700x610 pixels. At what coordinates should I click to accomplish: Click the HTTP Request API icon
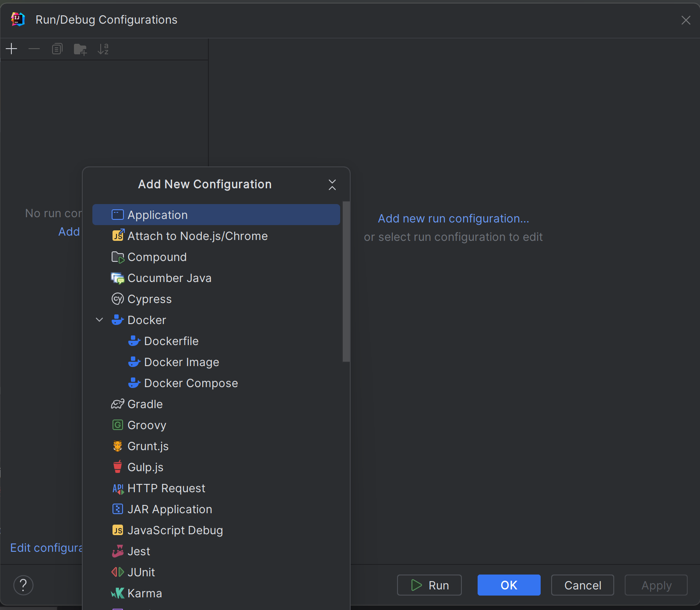[x=118, y=488]
